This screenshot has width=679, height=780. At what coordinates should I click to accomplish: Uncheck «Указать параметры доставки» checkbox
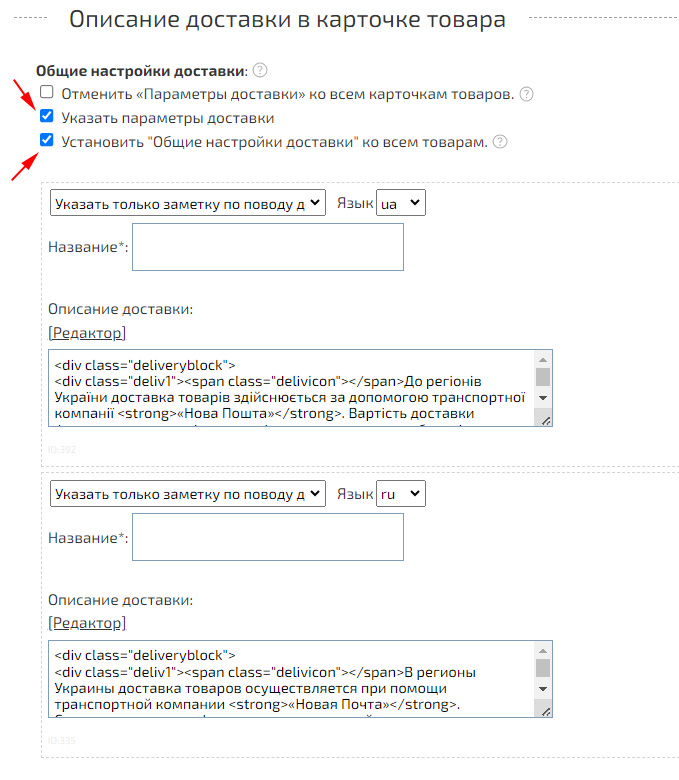(47, 117)
